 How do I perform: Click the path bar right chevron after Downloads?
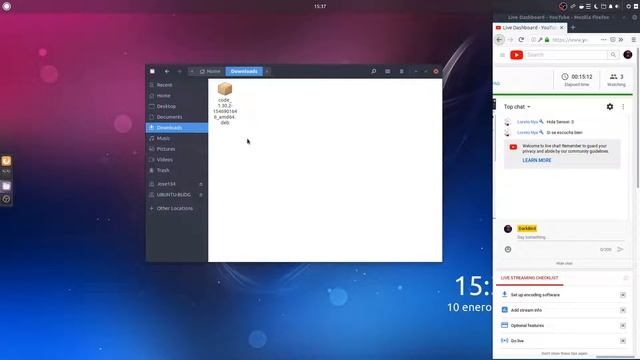267,71
